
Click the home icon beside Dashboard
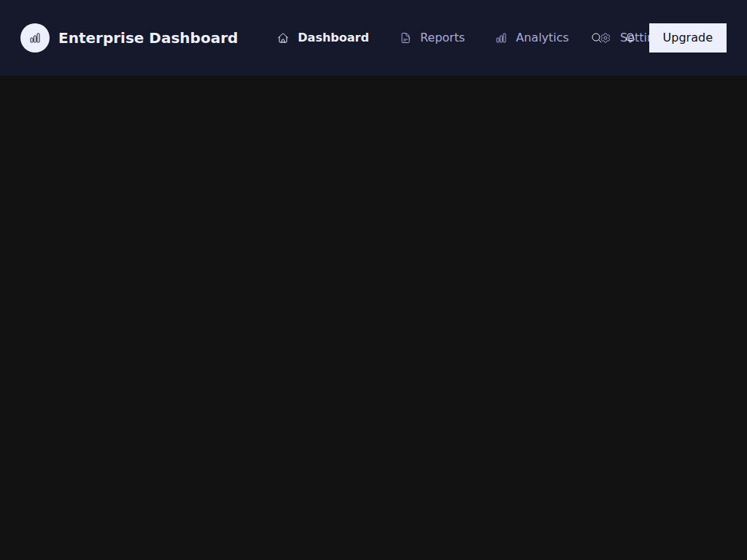pos(283,38)
